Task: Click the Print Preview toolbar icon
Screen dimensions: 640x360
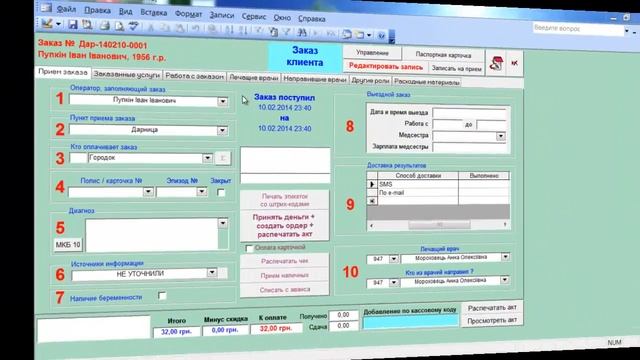Action: [119, 26]
